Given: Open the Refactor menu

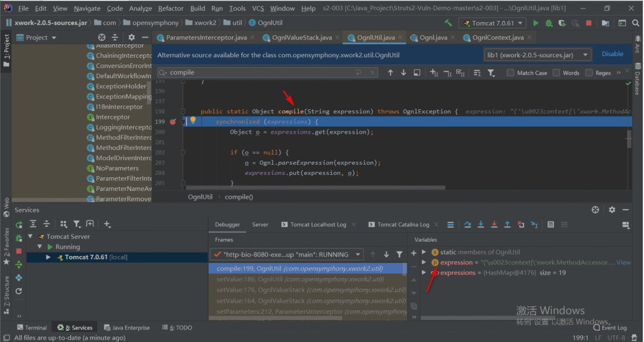Looking at the screenshot, I should 171,8.
